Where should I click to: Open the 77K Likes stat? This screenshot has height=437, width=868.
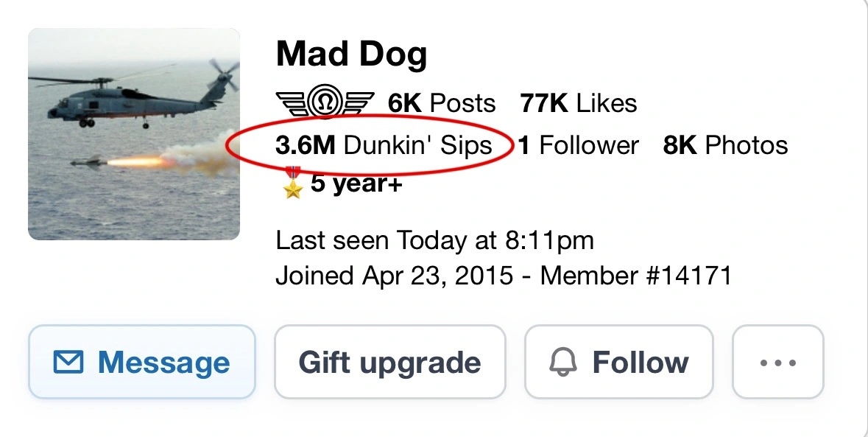(x=579, y=103)
